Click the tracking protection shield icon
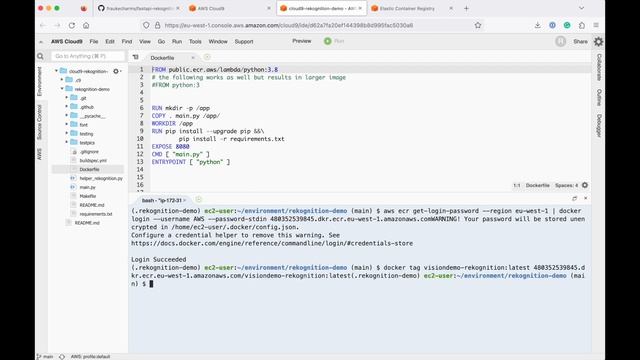 click(146, 25)
